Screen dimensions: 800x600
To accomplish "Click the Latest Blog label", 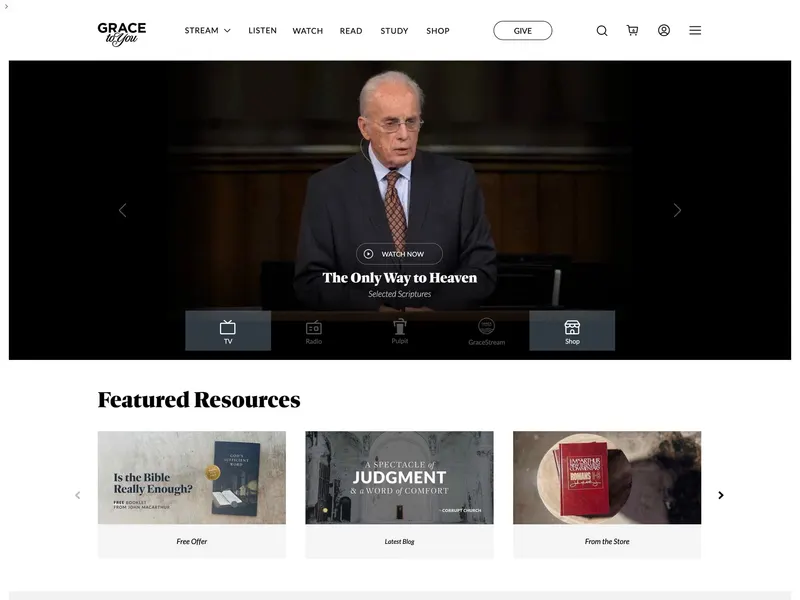I will 399,541.
